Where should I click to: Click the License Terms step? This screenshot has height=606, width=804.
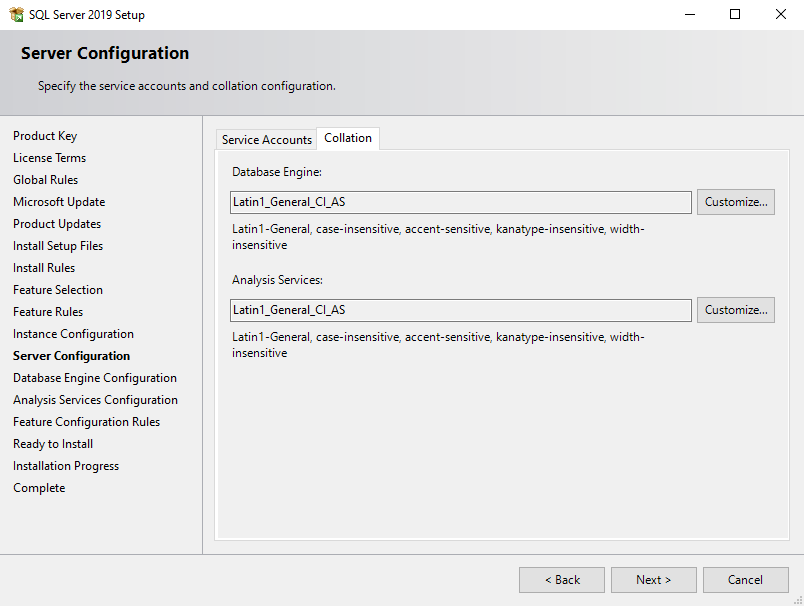[50, 158]
